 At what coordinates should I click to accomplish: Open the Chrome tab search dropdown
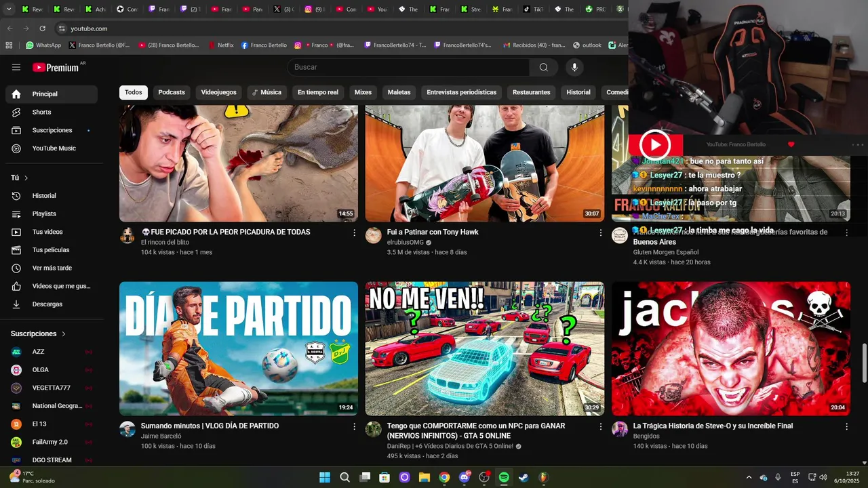(x=9, y=9)
